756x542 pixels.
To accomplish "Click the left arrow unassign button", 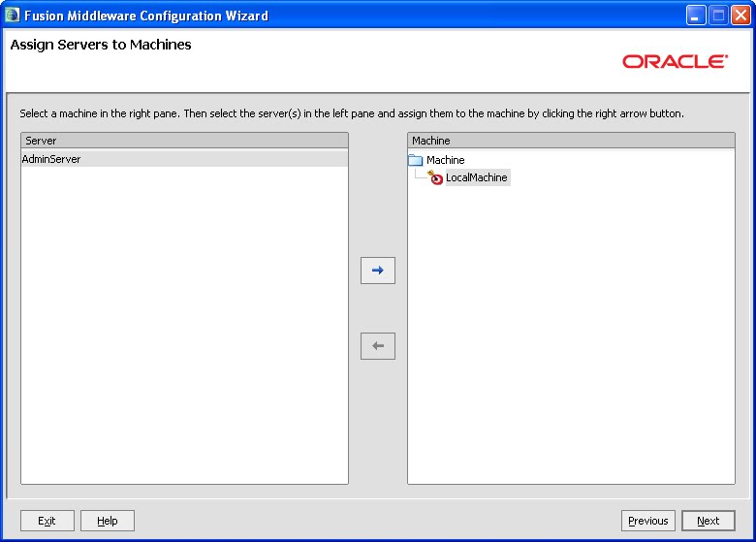I will point(378,346).
